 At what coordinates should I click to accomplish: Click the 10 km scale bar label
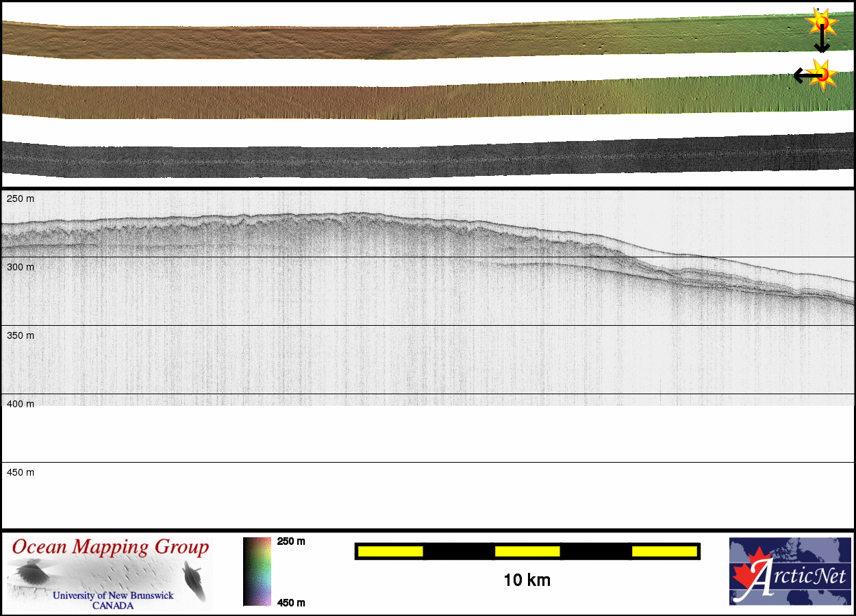(x=527, y=580)
